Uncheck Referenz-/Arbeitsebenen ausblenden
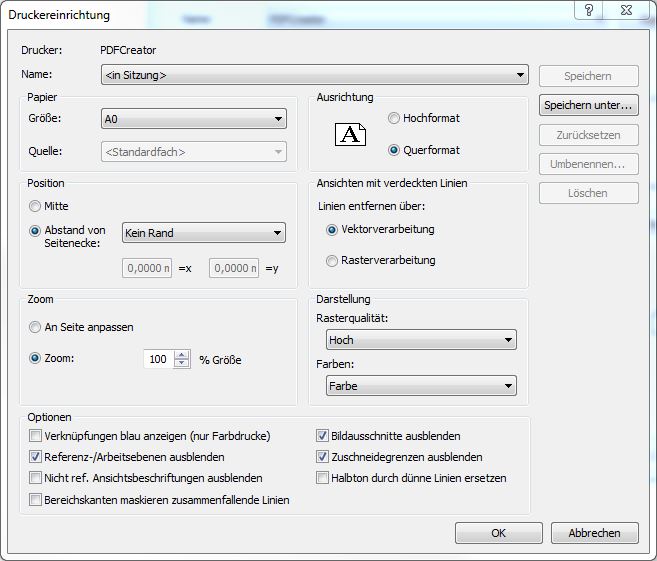 tap(36, 457)
